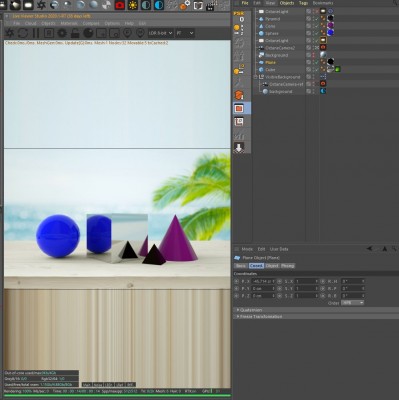Pause the Live Viewer render
The width and height of the screenshot is (399, 400).
[36, 33]
